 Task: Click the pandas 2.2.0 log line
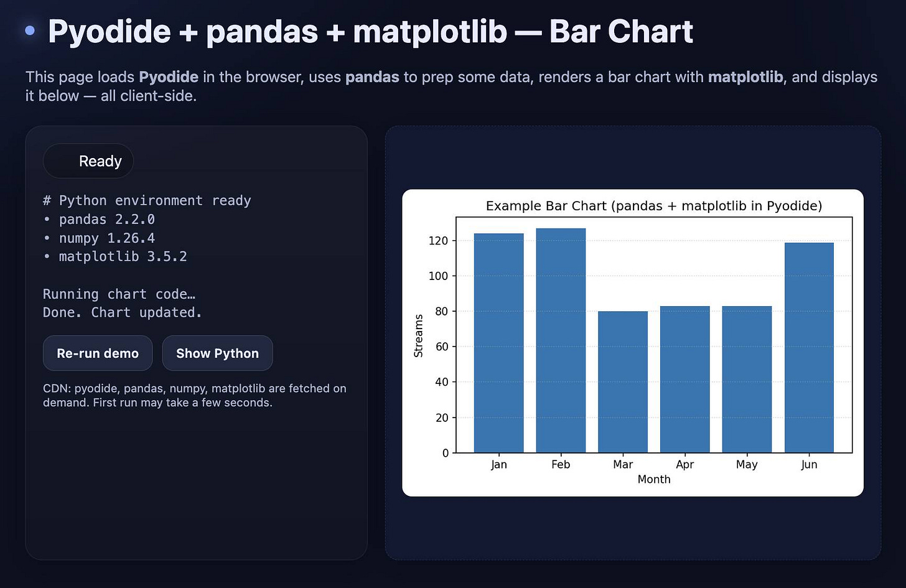[x=106, y=219]
